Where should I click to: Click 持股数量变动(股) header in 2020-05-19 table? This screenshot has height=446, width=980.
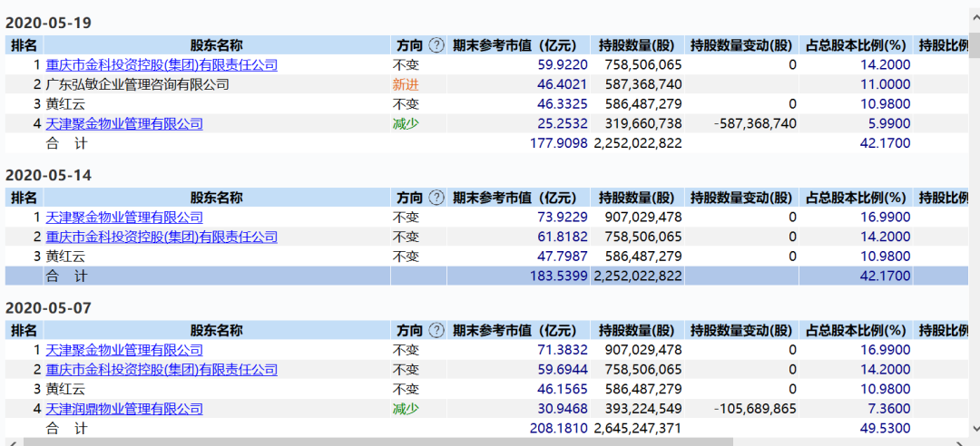point(741,45)
